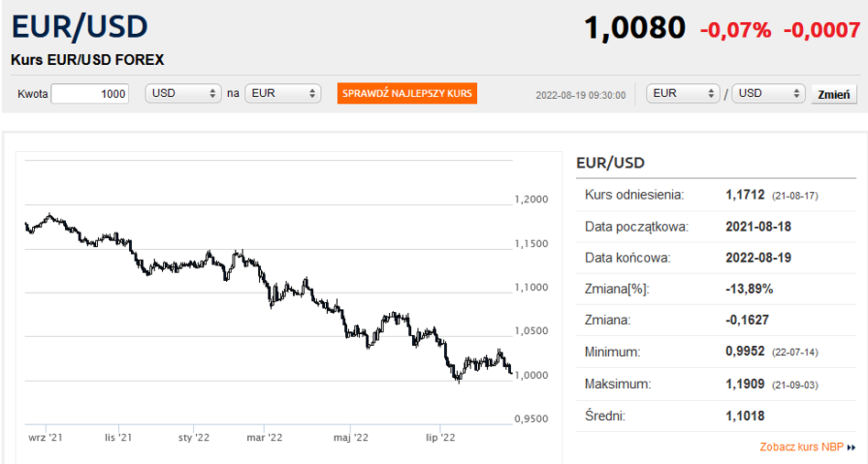Click the red absolute change -0,0007

point(821,30)
